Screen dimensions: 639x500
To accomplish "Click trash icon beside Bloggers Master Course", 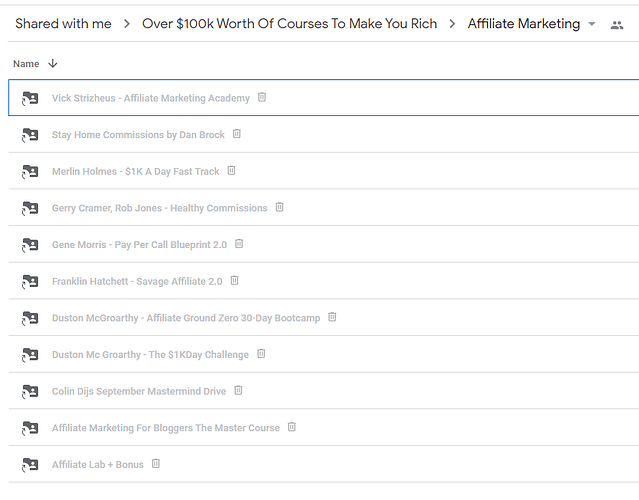I will click(292, 427).
